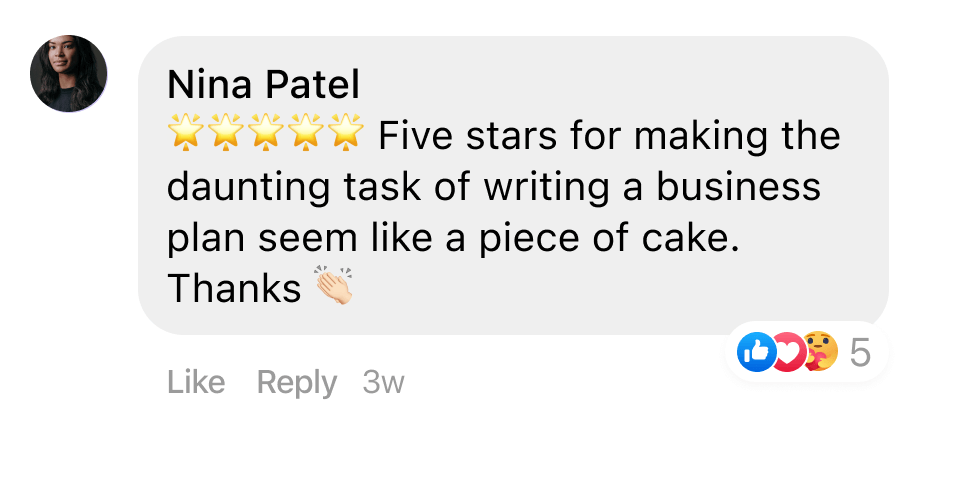970x487 pixels.
Task: Click the text 'Five stars for making the'
Action: [609, 135]
